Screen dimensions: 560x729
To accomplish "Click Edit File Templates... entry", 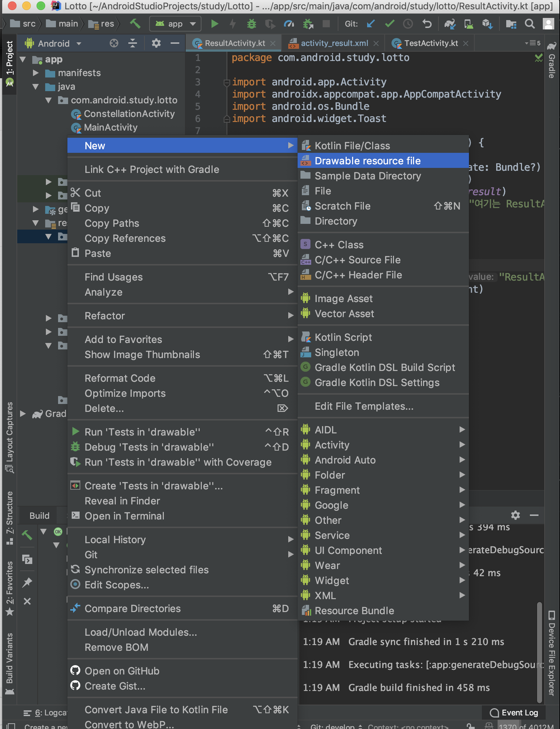I will [x=383, y=406].
